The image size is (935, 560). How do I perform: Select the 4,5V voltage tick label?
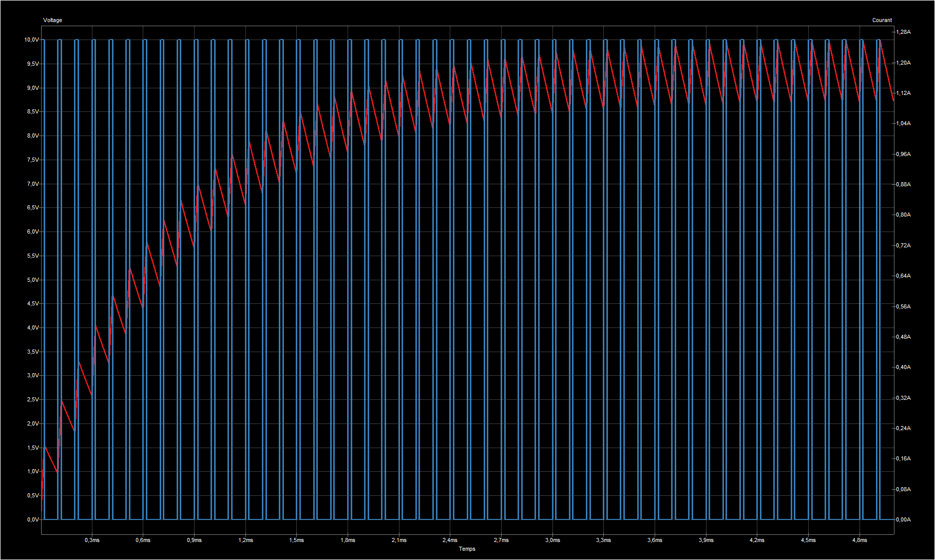coord(33,303)
